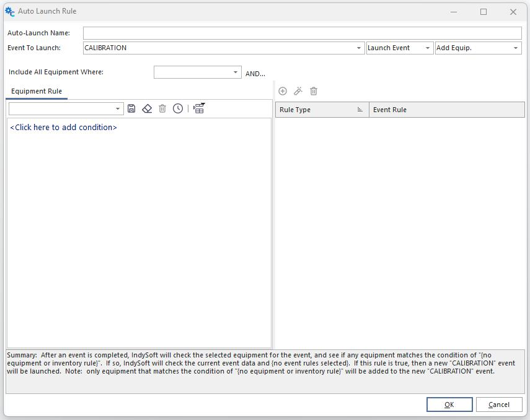Maximize the Auto Launch Rule window
The height and width of the screenshot is (420, 530).
click(484, 12)
